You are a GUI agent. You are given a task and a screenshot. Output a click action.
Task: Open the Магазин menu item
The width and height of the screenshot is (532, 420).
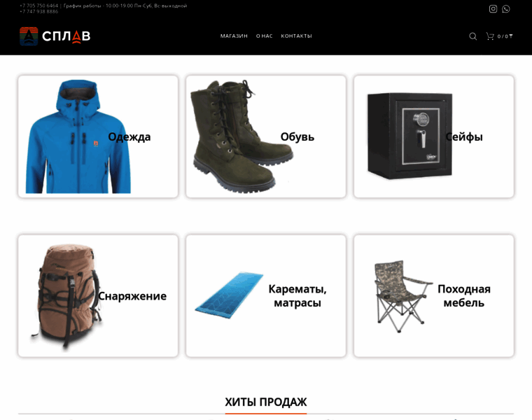tap(234, 36)
